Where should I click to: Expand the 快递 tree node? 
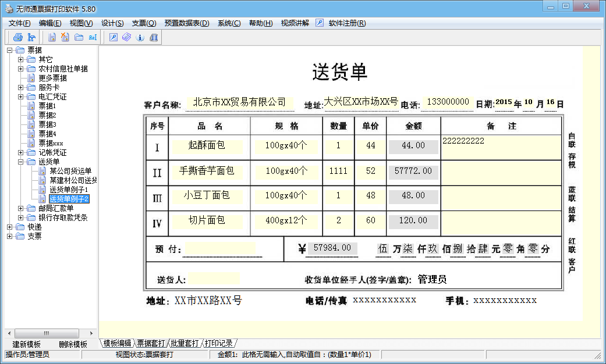(9, 227)
